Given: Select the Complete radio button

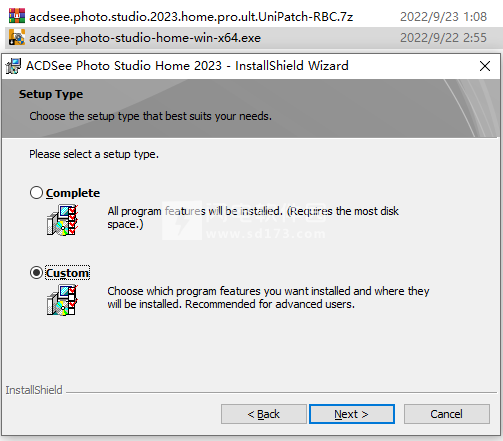Looking at the screenshot, I should (x=36, y=193).
